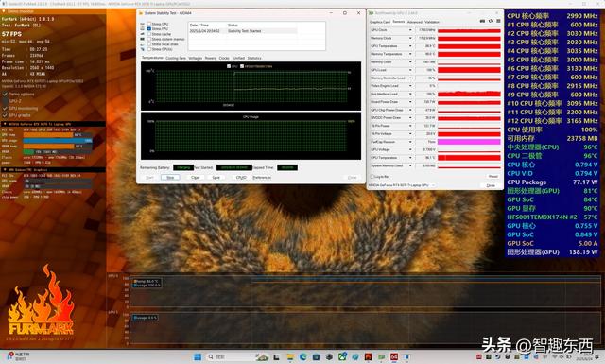Image resolution: width=605 pixels, height=364 pixels.
Task: Click Reset button in GPU-Z
Action: click(x=493, y=177)
